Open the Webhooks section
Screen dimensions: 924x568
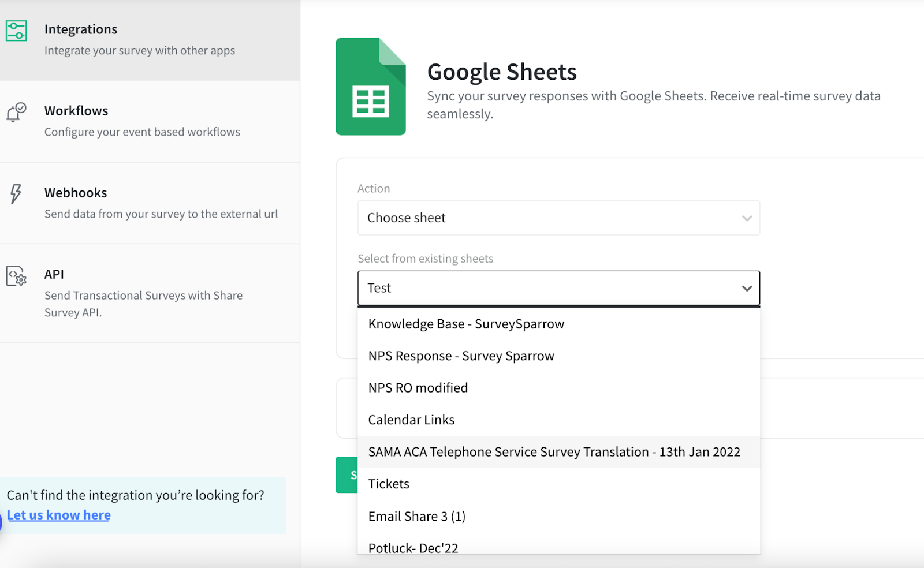pyautogui.click(x=150, y=203)
